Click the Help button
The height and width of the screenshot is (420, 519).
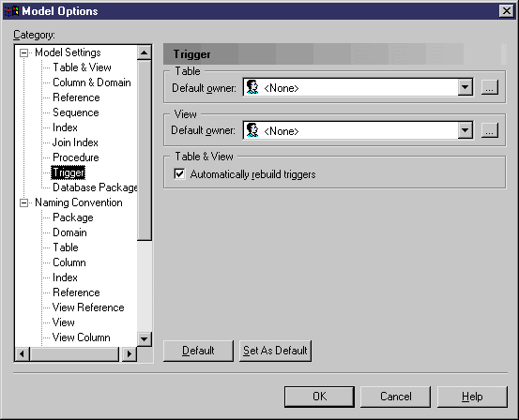click(x=472, y=397)
